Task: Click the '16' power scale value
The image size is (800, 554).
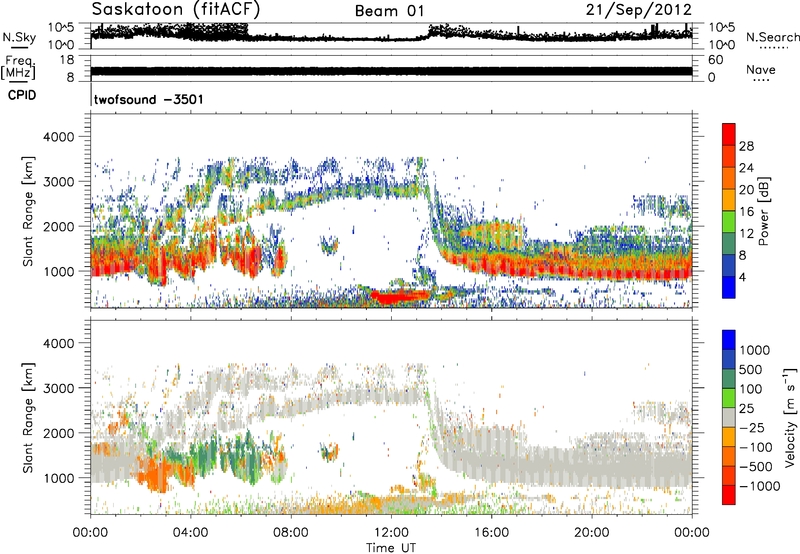Action: pyautogui.click(x=746, y=212)
